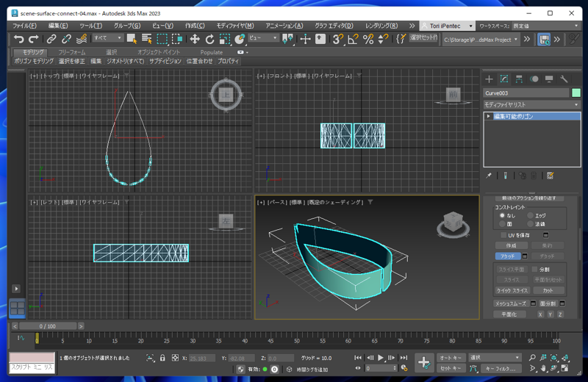
Task: Choose the Select Object tool
Action: point(132,39)
